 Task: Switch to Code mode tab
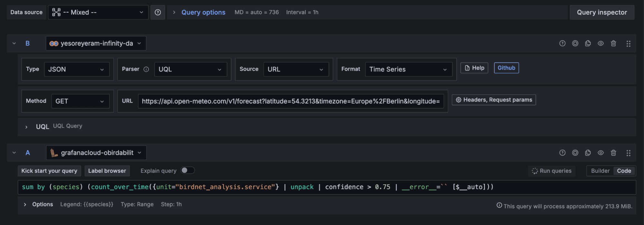[x=624, y=171]
